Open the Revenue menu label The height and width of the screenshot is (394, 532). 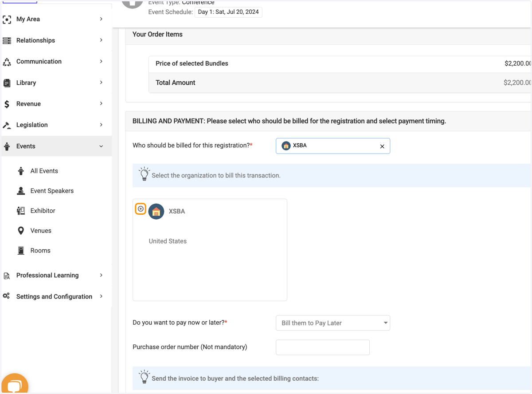point(28,104)
